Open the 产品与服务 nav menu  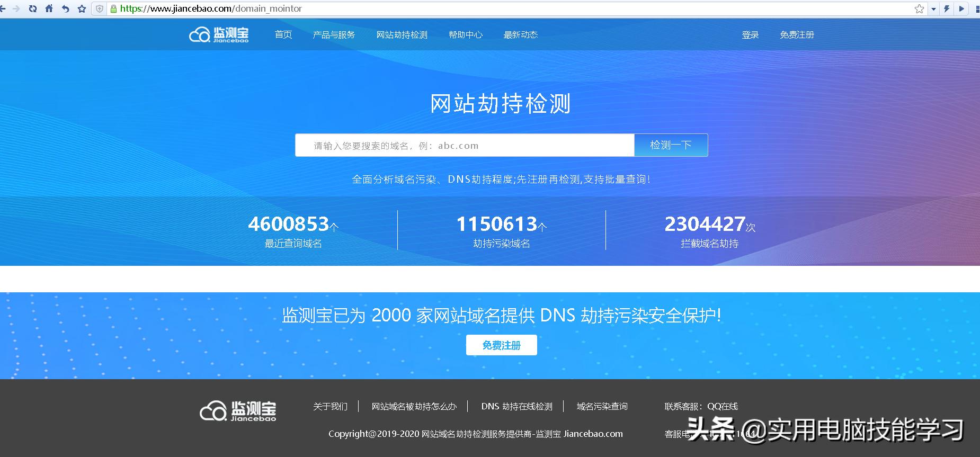click(x=334, y=34)
